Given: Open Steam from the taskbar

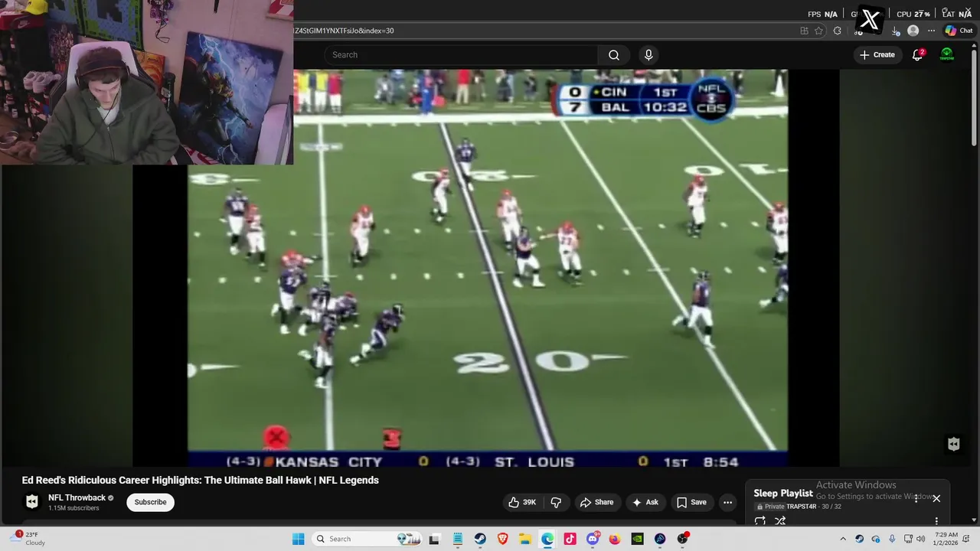Looking at the screenshot, I should 480,539.
